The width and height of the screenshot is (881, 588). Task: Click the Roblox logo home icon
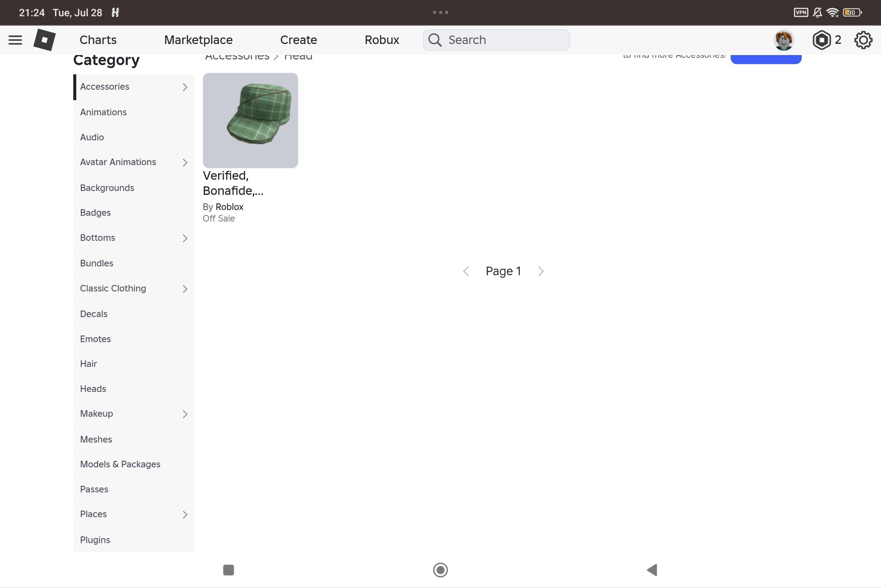coord(45,40)
